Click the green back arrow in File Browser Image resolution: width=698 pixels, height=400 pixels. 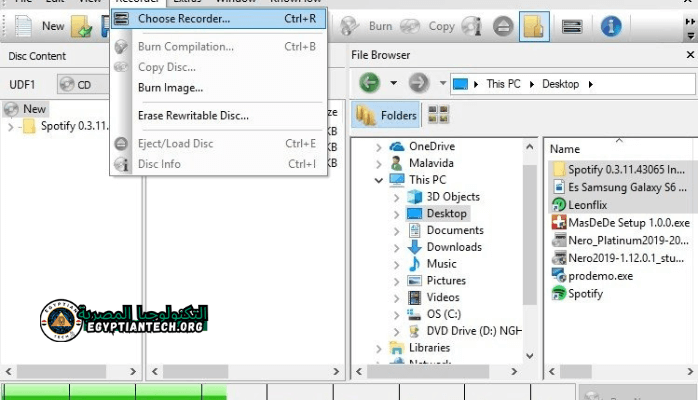coord(370,83)
